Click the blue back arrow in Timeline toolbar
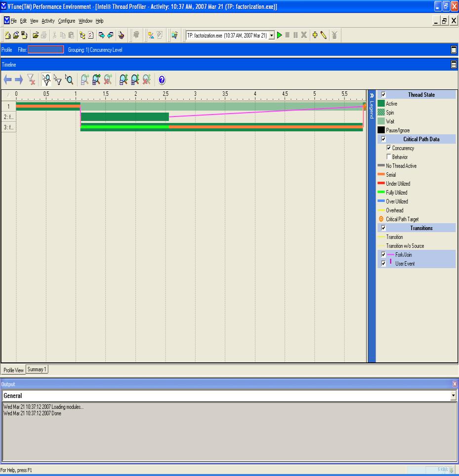The image size is (459, 476). click(x=7, y=80)
